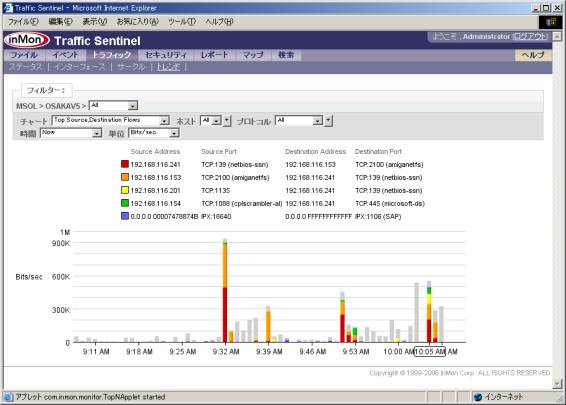This screenshot has width=566, height=405.
Task: Click the inMon logo
Action: point(26,40)
